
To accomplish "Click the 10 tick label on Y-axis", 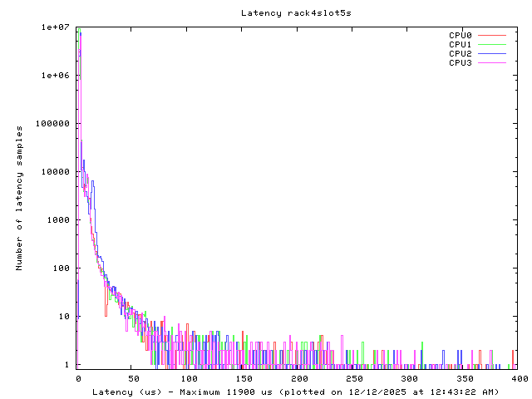I will point(65,317).
